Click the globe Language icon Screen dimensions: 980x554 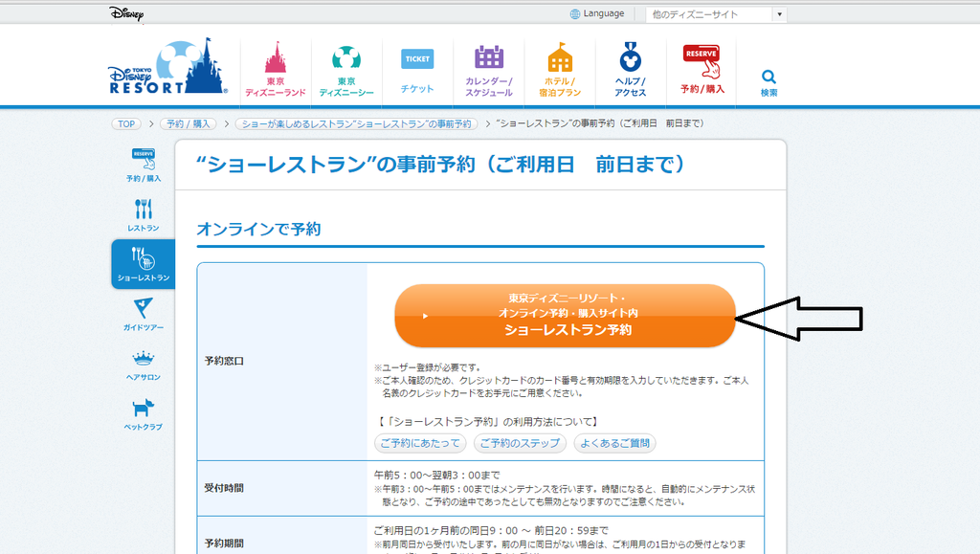(575, 13)
